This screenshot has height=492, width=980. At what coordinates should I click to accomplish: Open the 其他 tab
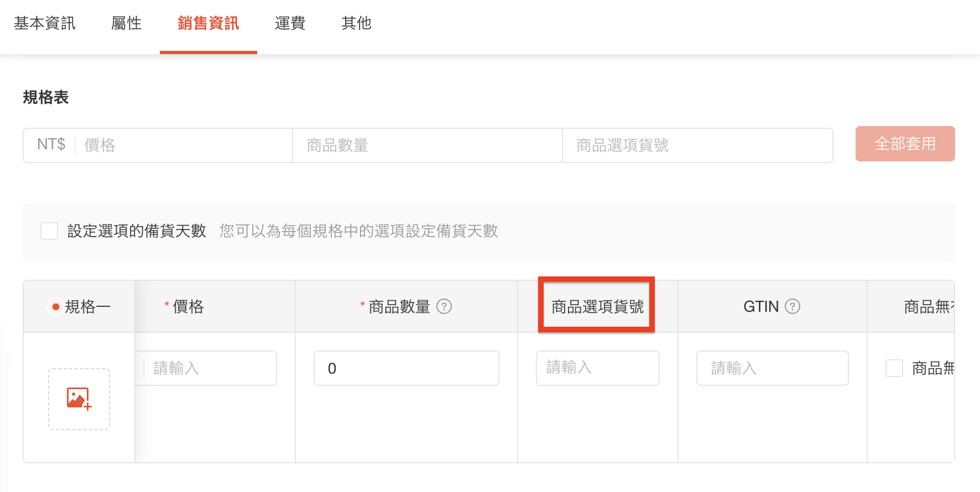point(356,23)
